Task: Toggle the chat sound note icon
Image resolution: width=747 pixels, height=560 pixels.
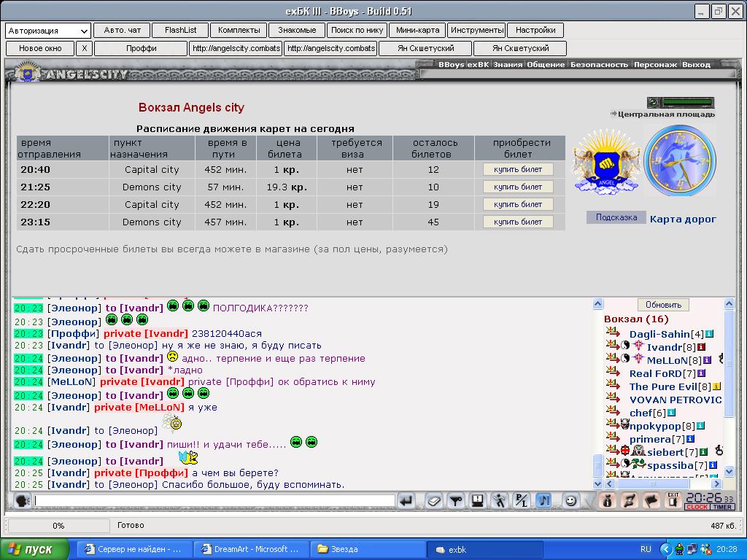Action: pos(543,500)
